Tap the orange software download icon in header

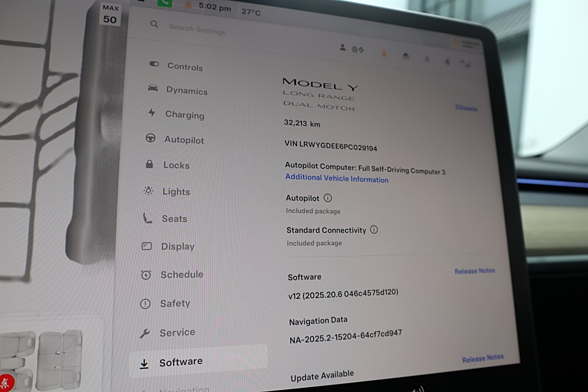click(385, 53)
